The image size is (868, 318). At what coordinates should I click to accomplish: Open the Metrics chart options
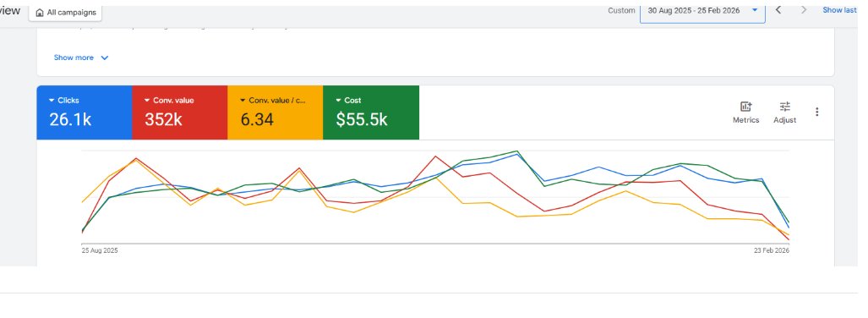[745, 112]
